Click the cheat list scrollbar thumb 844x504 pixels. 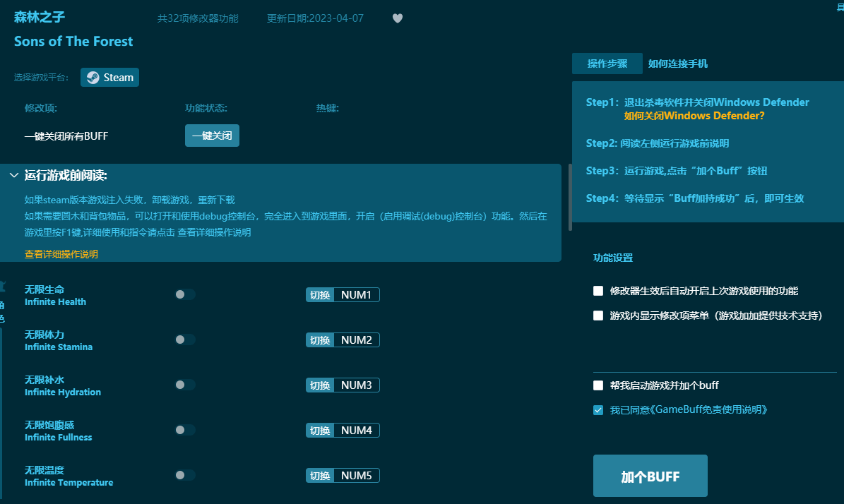click(x=570, y=198)
